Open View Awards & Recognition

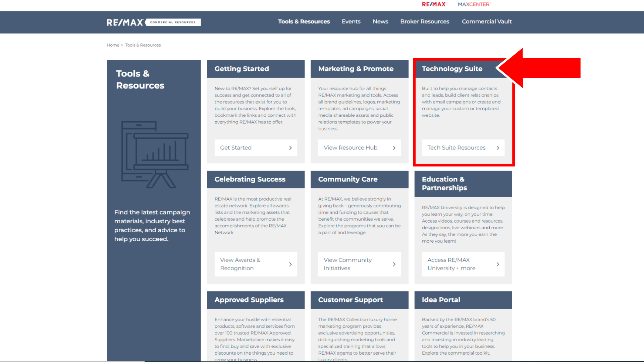(x=256, y=264)
